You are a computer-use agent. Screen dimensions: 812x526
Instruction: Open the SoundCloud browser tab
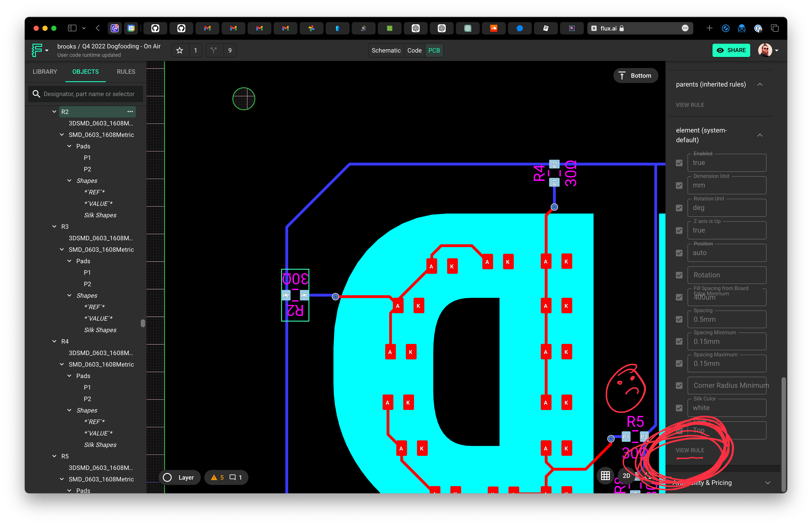coord(493,28)
